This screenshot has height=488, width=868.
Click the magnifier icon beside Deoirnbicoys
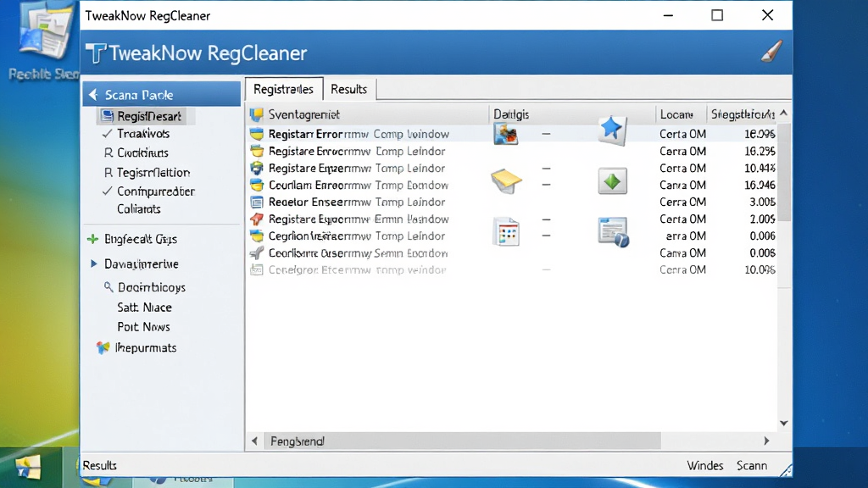[x=108, y=286]
